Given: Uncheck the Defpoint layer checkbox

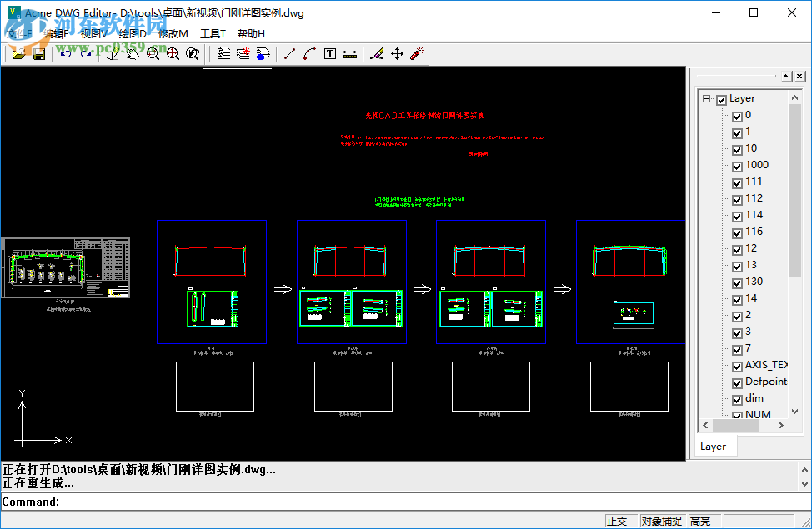Looking at the screenshot, I should (x=737, y=382).
